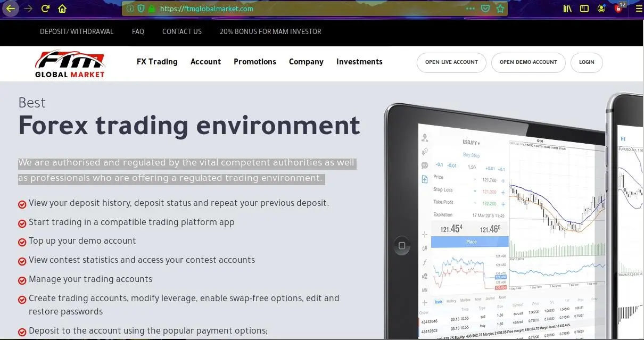Go back with the browser back arrow
The width and height of the screenshot is (644, 340).
coord(11,9)
